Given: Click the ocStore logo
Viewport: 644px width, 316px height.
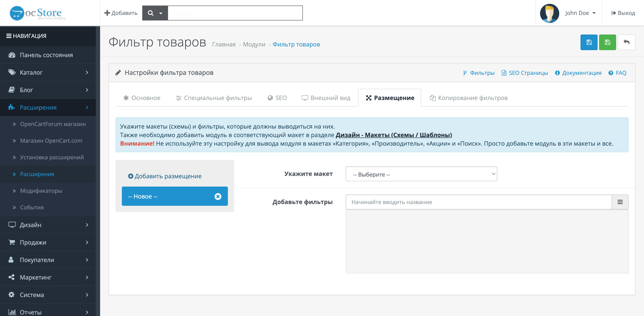Looking at the screenshot, I should pyautogui.click(x=37, y=13).
